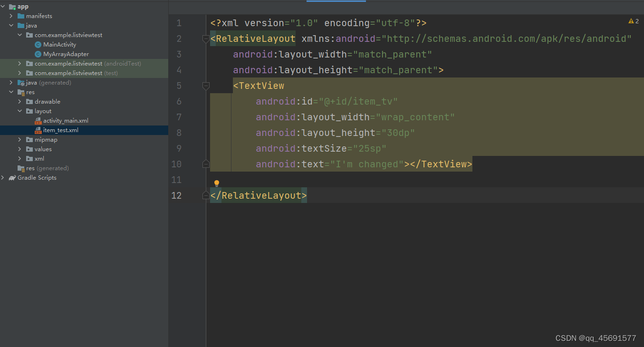Expand the drawable folder
Viewport: 644px width, 347px height.
tap(20, 102)
